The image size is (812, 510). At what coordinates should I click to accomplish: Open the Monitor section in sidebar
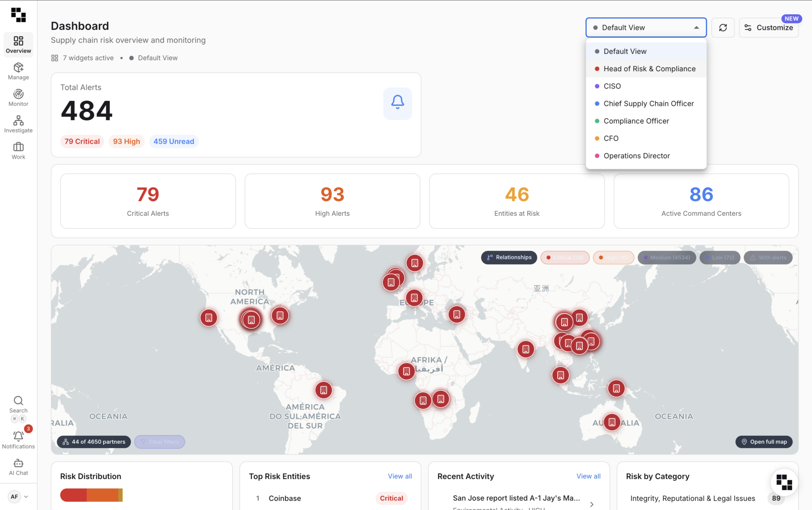[x=18, y=98]
